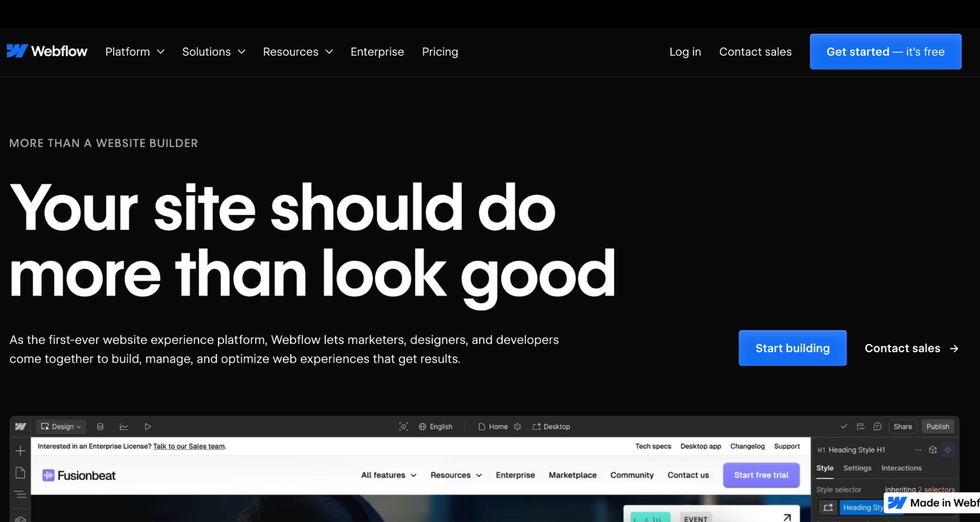Image resolution: width=980 pixels, height=522 pixels.
Task: Open the Pricing link in navbar
Action: click(440, 52)
